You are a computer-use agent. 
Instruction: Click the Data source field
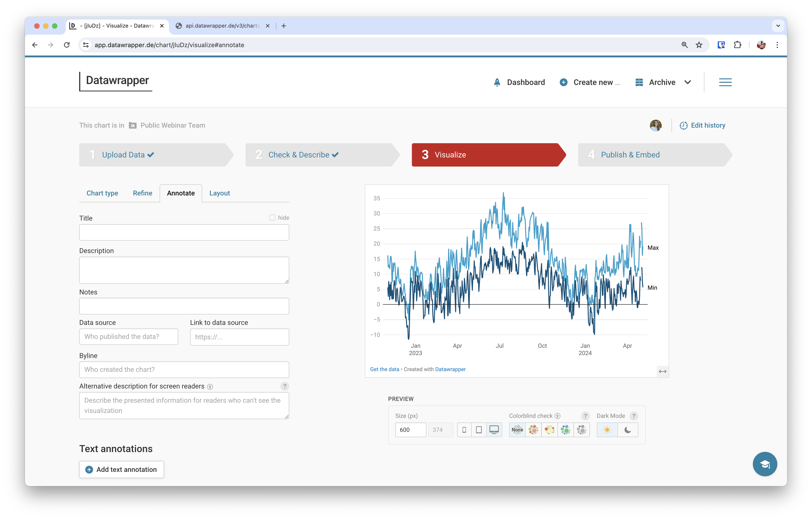click(x=129, y=337)
